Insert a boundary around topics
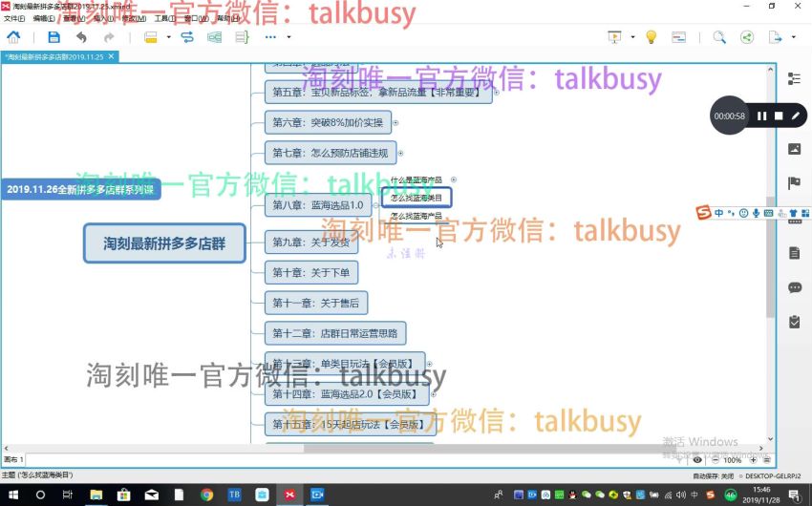 click(214, 37)
